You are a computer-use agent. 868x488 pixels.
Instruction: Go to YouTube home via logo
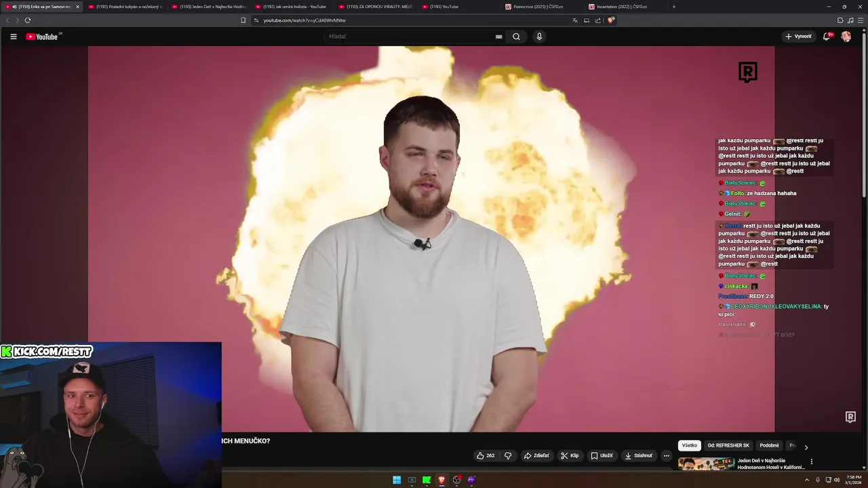42,37
